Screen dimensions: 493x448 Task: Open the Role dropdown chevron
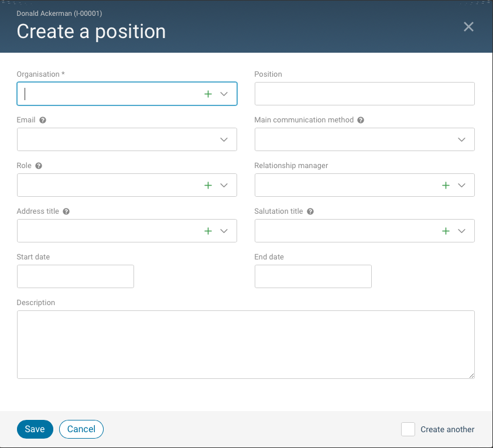tap(224, 185)
